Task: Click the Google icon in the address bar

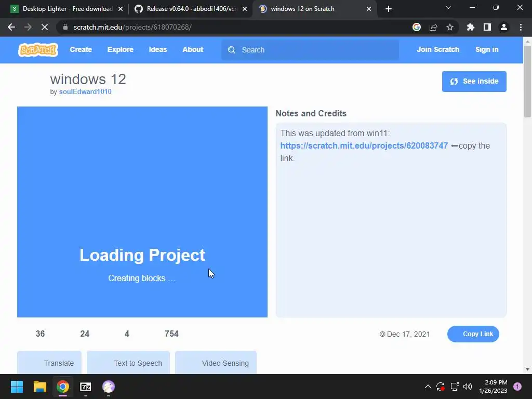Action: [417, 27]
